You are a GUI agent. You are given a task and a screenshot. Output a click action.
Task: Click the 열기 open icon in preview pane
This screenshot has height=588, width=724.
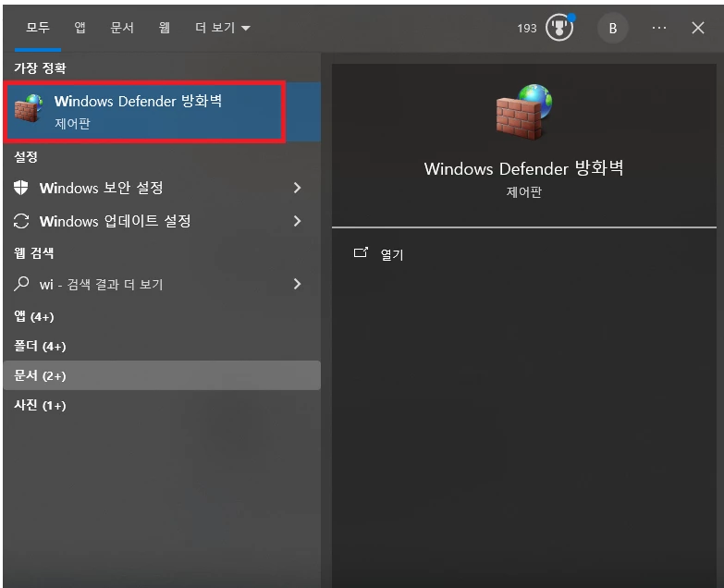tap(361, 252)
